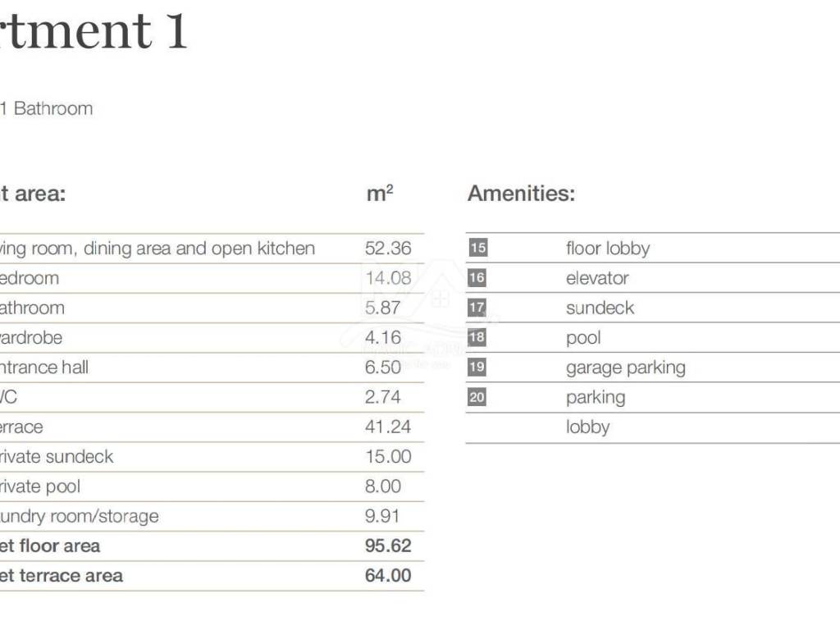Select the number 17 sundeck badge

(477, 308)
